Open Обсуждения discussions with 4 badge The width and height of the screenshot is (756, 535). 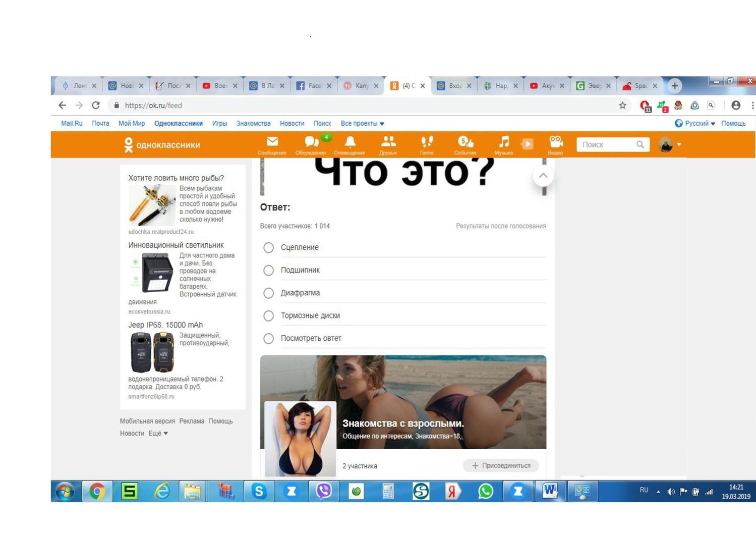[311, 145]
